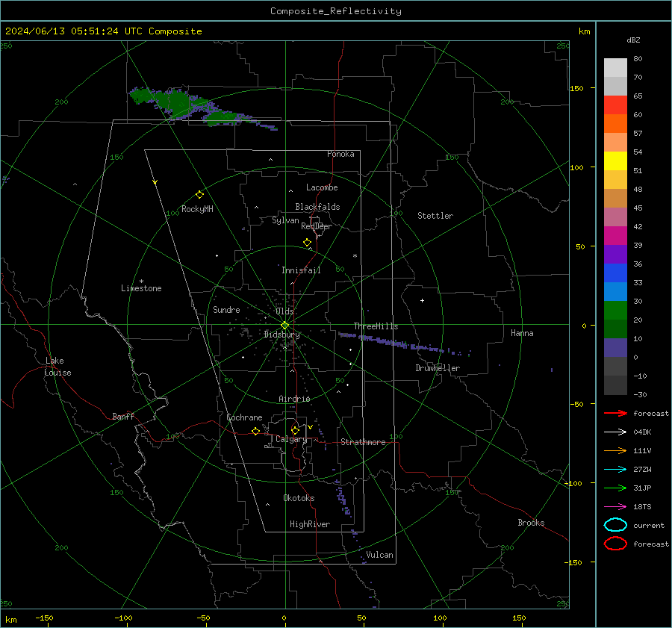The width and height of the screenshot is (672, 628).
Task: Click the white 04DK arrow icon
Action: coord(615,432)
